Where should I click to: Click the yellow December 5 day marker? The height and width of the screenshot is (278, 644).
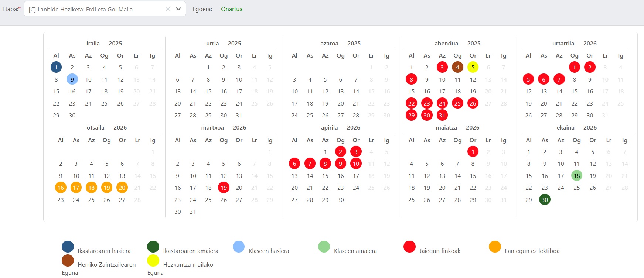pyautogui.click(x=473, y=67)
